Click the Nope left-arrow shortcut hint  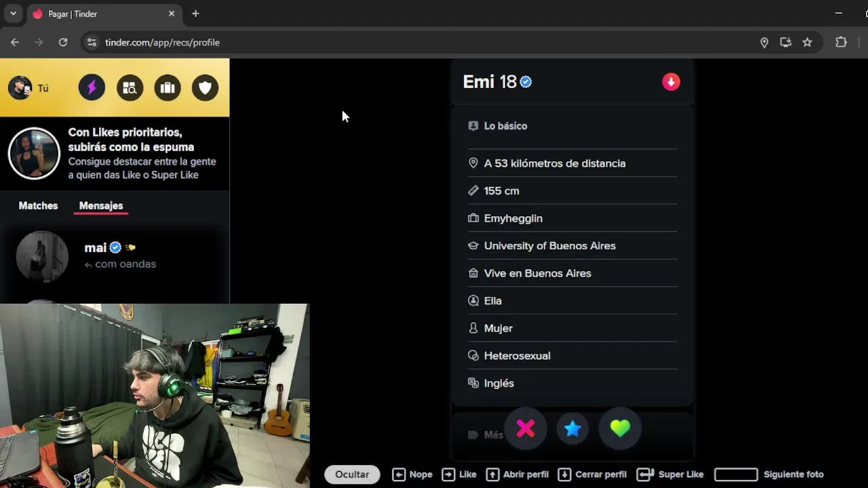coord(412,474)
